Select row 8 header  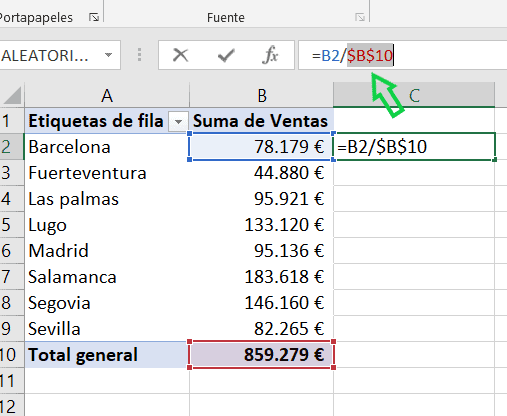[12, 303]
